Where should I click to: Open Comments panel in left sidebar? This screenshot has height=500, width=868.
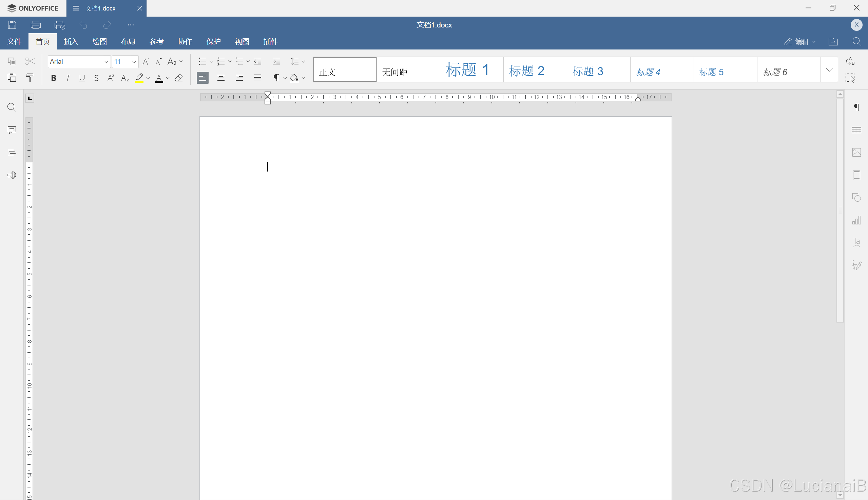point(12,130)
